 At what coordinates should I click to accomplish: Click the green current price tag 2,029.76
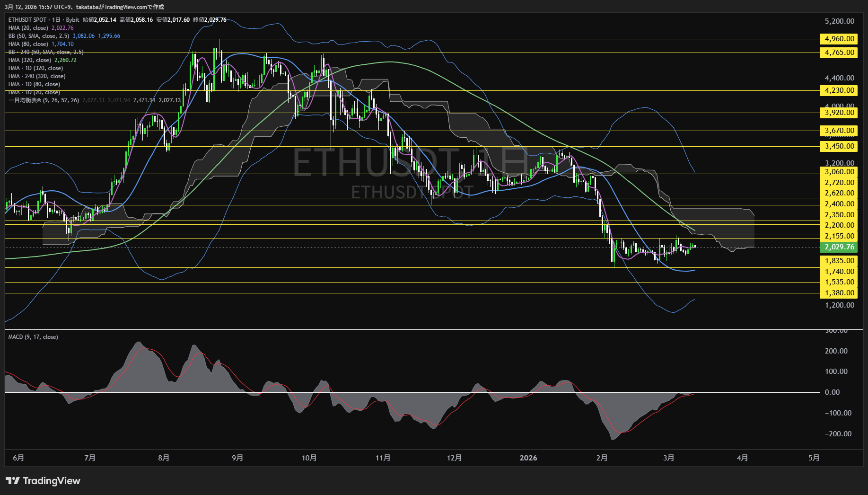click(839, 247)
